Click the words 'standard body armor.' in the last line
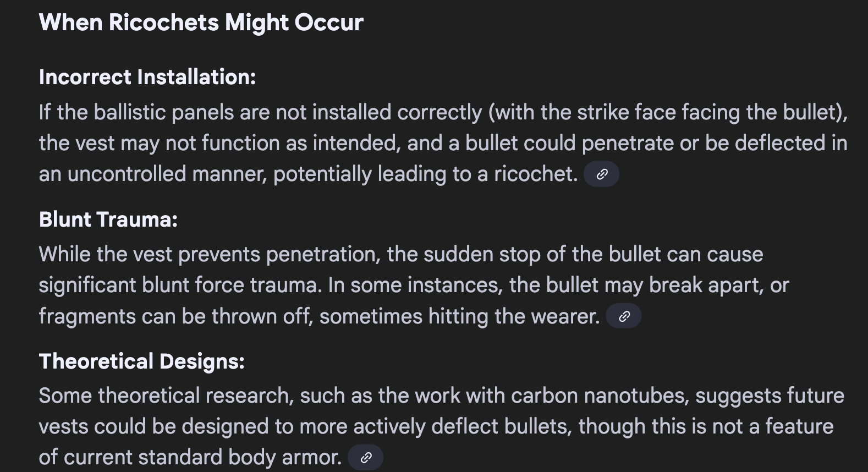The image size is (868, 472). click(239, 458)
